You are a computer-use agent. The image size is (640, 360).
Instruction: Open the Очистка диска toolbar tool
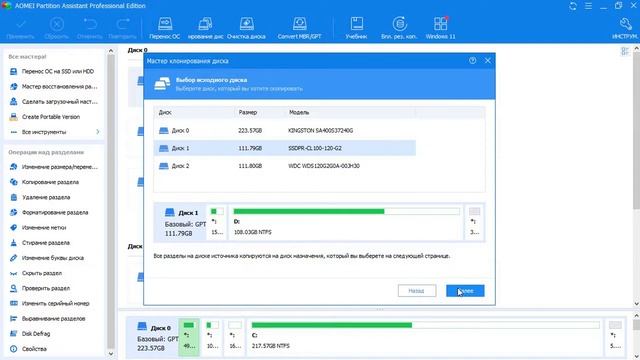coord(246,28)
